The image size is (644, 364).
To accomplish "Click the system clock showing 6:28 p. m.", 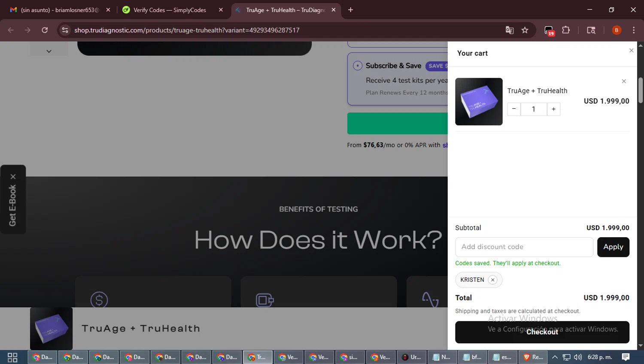I will click(600, 357).
